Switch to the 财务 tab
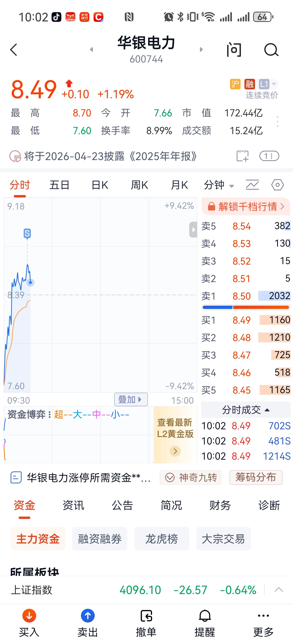The width and height of the screenshot is (293, 644). click(220, 505)
